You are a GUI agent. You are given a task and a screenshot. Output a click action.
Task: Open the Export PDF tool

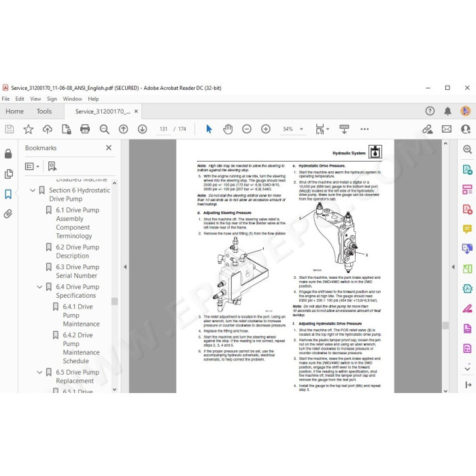[x=468, y=169]
